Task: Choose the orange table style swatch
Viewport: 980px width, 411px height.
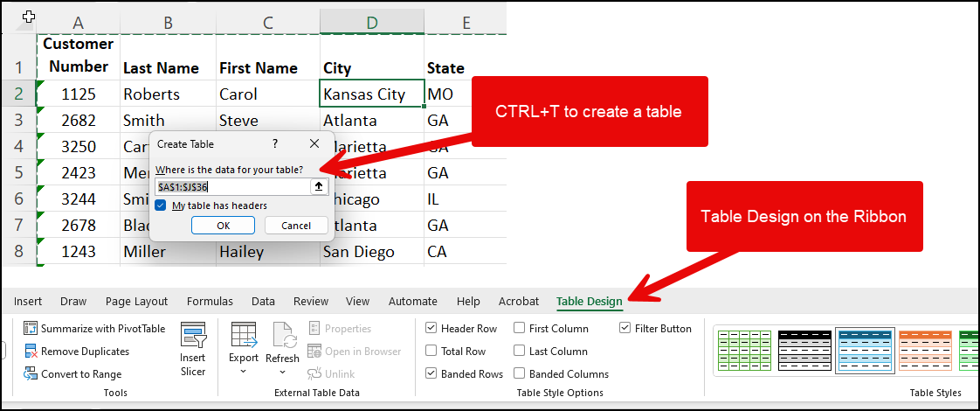Action: coord(924,351)
